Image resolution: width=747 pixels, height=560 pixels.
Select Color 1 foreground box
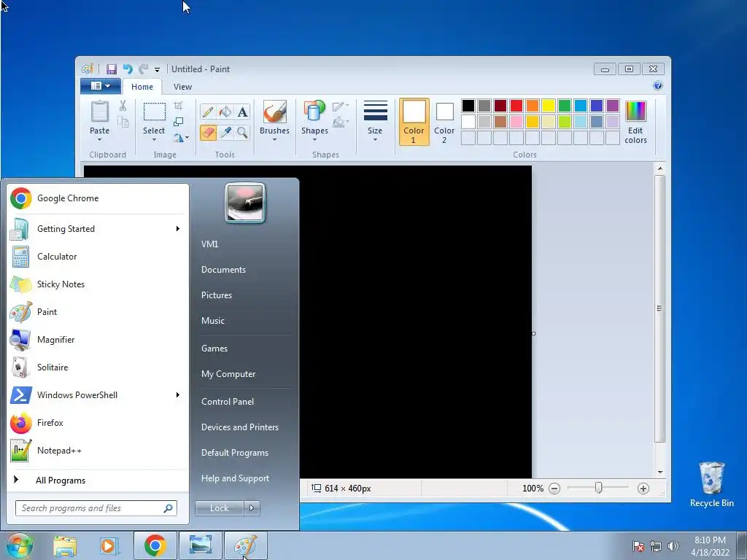414,122
